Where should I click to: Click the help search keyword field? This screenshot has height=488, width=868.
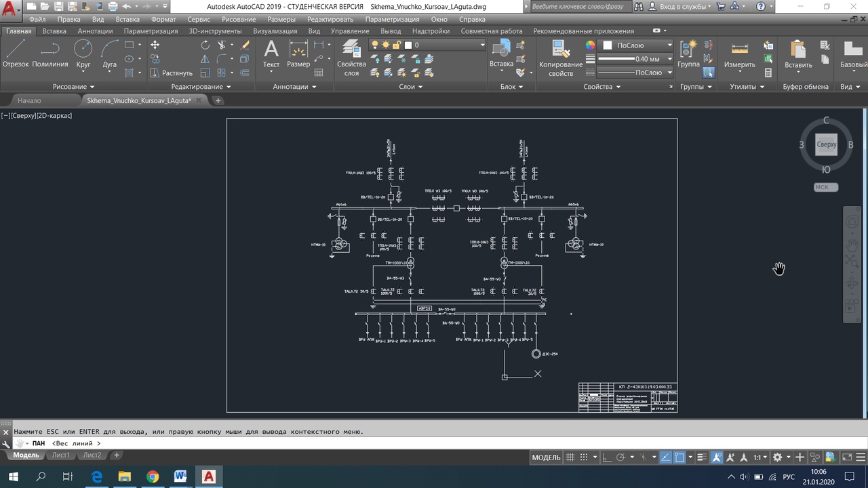[x=580, y=6]
